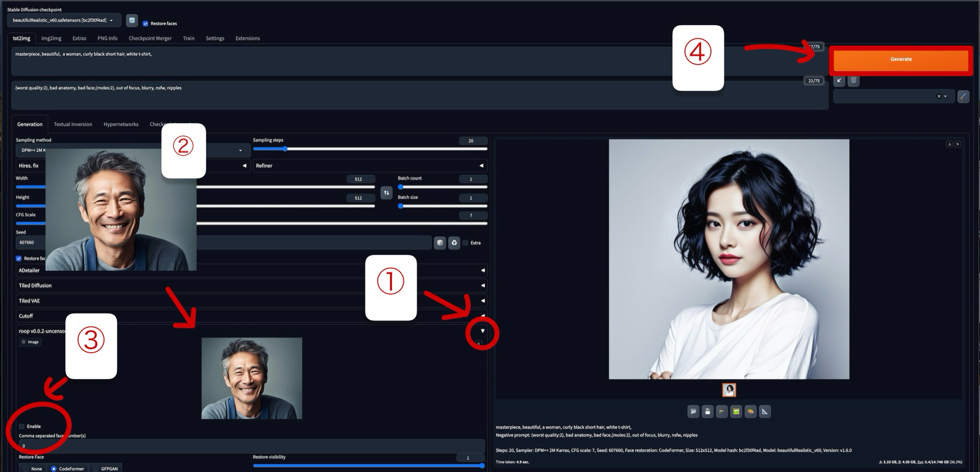Viewport: 980px width, 472px height.
Task: Open the output folder via folder icon
Action: 693,412
